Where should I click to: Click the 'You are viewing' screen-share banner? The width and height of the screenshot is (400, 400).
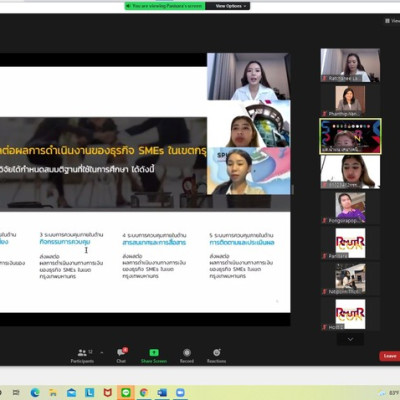coord(165,6)
